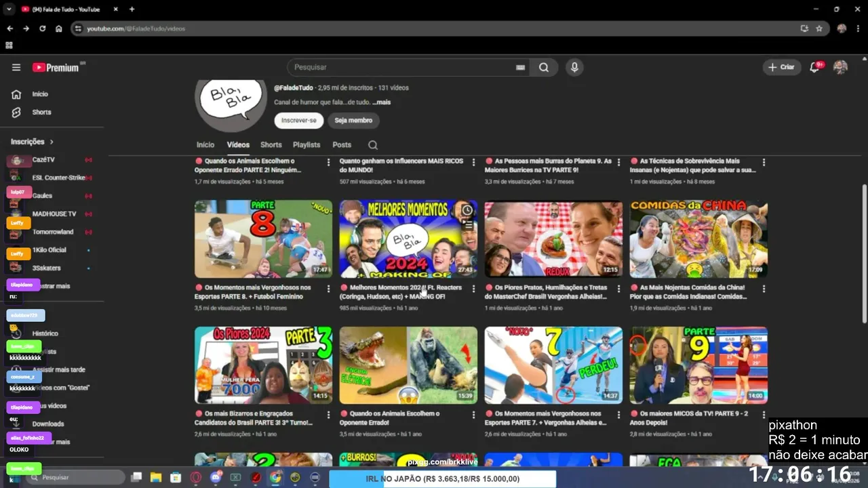Switch to the Shorts channel tab
Image resolution: width=868 pixels, height=488 pixels.
click(271, 145)
